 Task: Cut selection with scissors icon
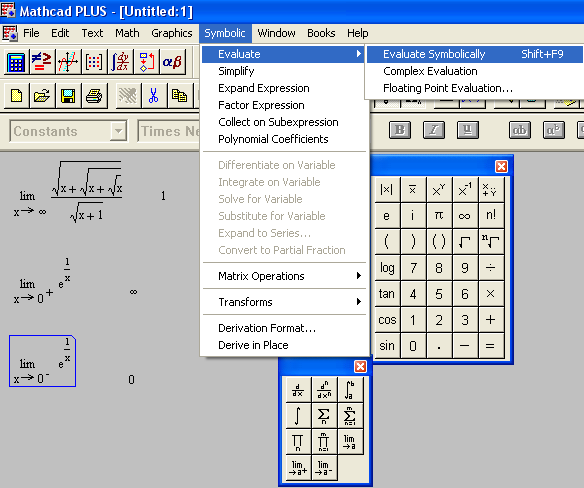click(153, 96)
